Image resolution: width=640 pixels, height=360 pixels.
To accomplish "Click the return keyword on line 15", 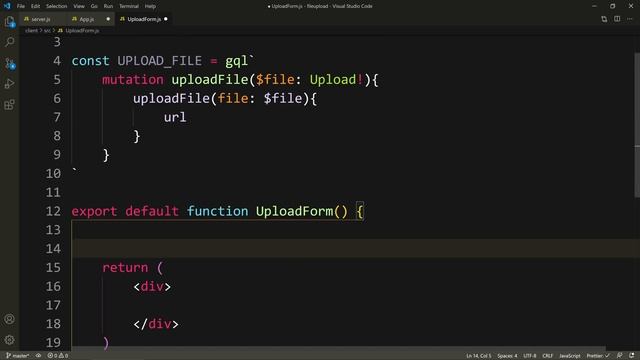I will (125, 267).
